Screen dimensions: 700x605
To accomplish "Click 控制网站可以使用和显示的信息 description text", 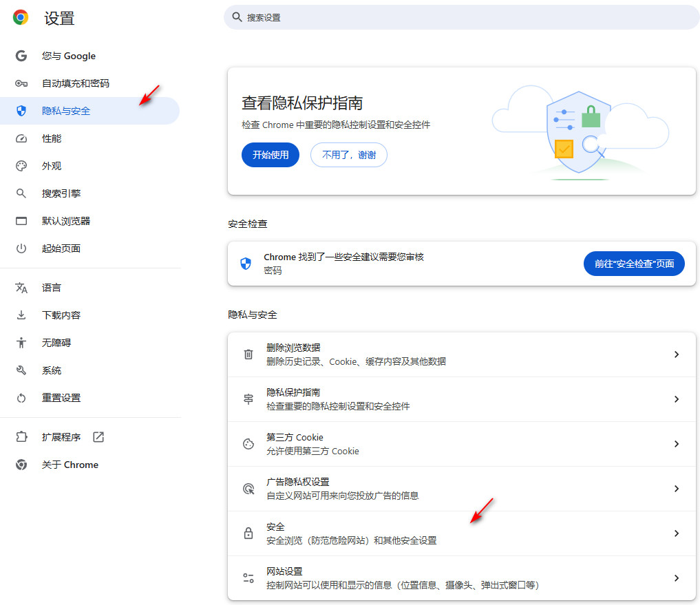I will (x=403, y=585).
